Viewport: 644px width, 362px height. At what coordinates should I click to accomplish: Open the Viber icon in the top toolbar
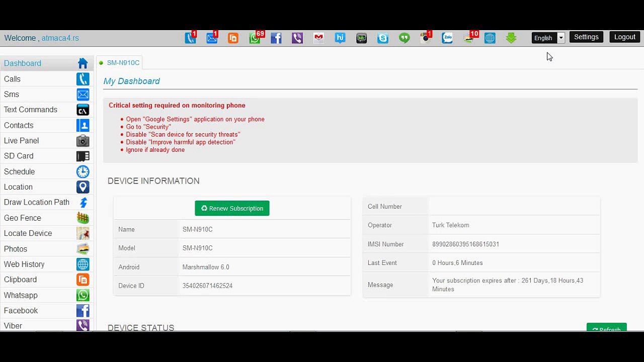point(297,38)
